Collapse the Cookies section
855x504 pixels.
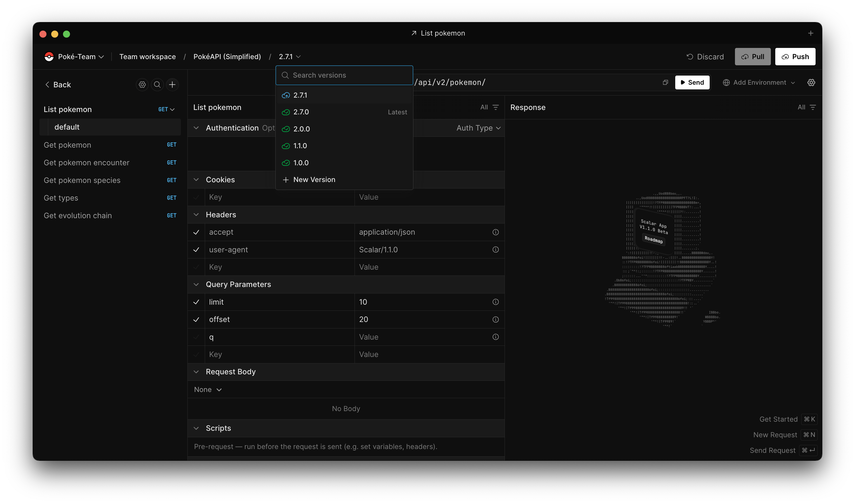[x=196, y=180]
